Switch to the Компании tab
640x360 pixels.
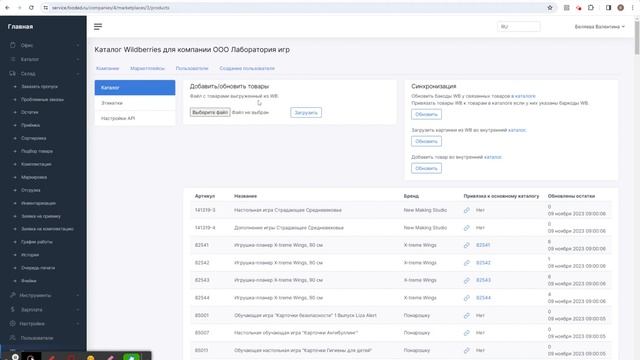click(107, 68)
